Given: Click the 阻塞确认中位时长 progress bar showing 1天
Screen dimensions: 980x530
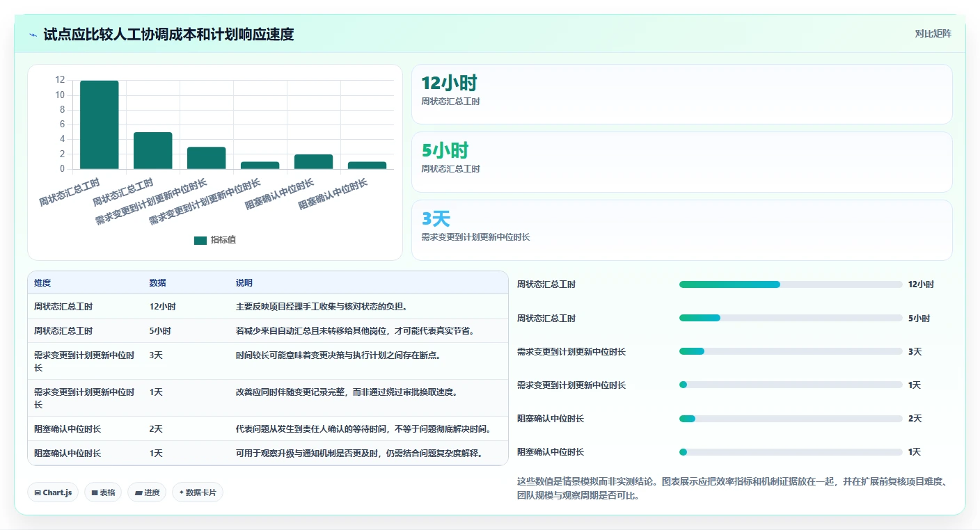Looking at the screenshot, I should click(791, 452).
